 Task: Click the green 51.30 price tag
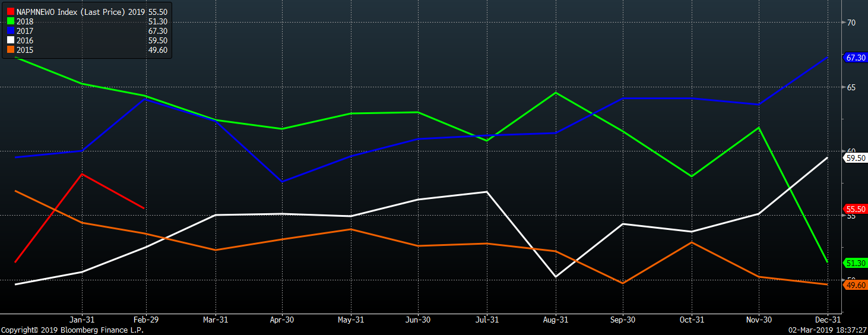click(855, 263)
